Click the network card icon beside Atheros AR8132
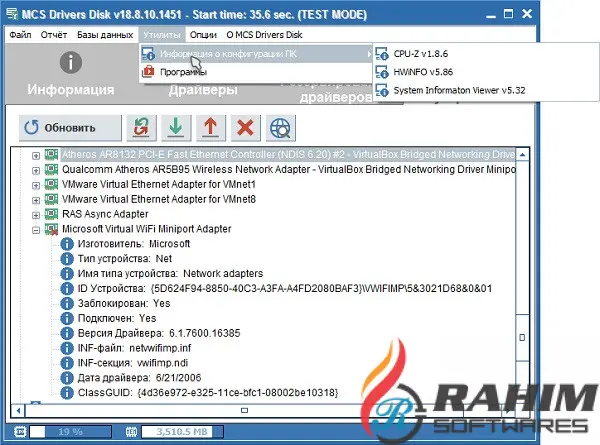 click(51, 154)
